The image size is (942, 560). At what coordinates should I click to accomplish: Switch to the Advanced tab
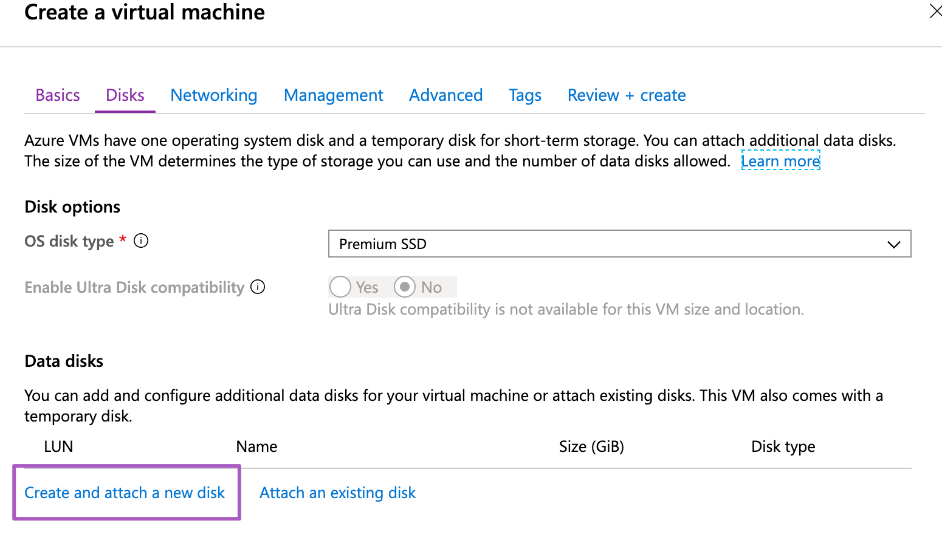click(x=445, y=95)
